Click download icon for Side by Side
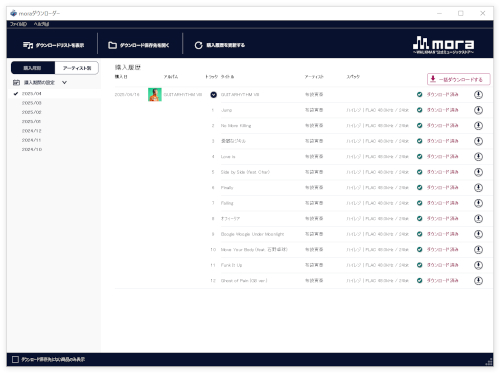 pyautogui.click(x=478, y=172)
